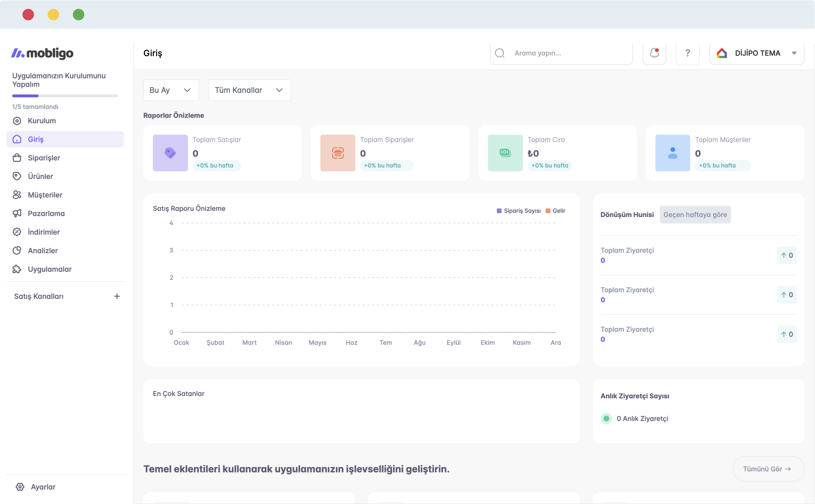
Task: Click the Toplam Ciro money icon
Action: pyautogui.click(x=505, y=153)
